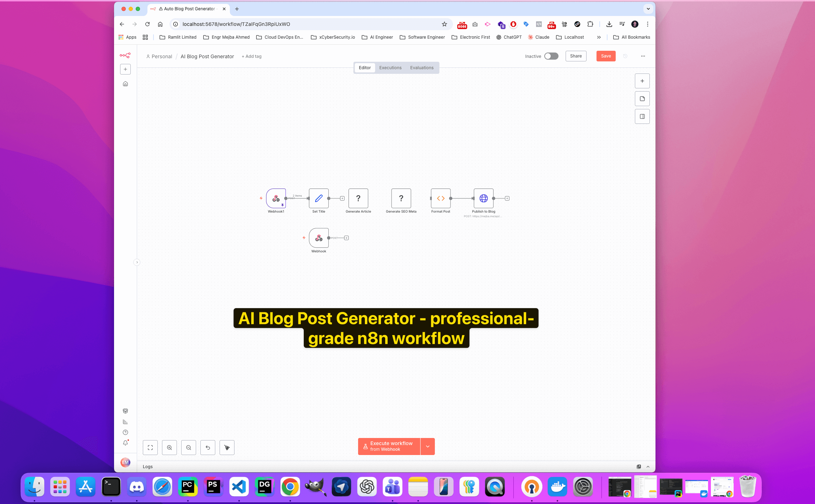This screenshot has height=504, width=815.
Task: Open the Execute workflow dropdown arrow
Action: (428, 447)
